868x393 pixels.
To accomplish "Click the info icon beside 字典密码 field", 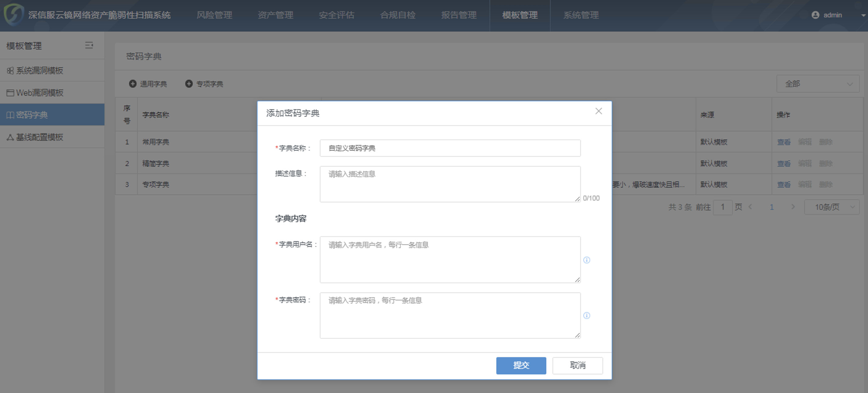I will [x=587, y=316].
